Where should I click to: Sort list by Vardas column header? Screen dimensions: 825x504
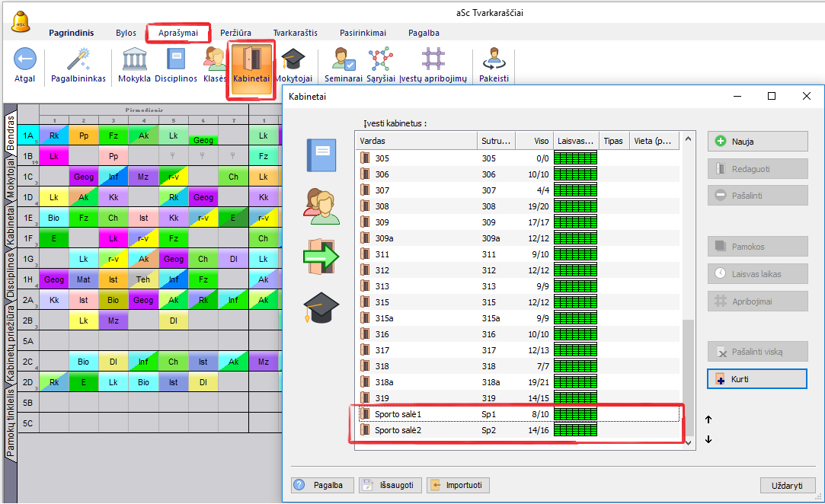pyautogui.click(x=417, y=141)
